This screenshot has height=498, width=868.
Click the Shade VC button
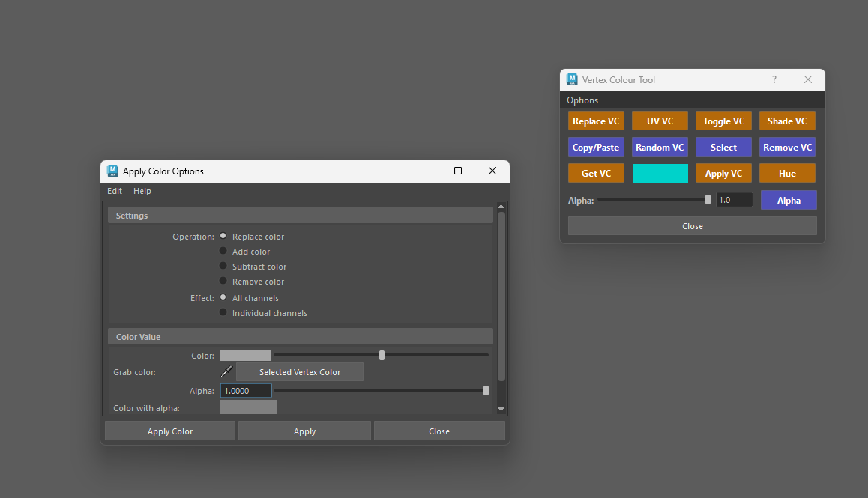tap(787, 121)
